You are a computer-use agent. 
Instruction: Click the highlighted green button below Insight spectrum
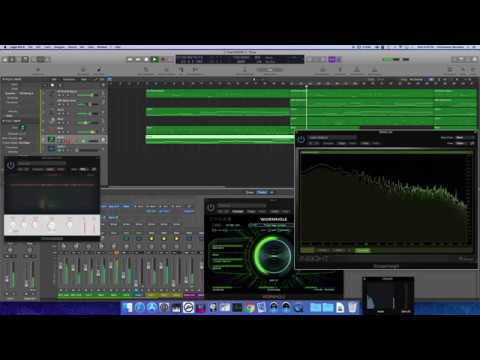(x=362, y=250)
